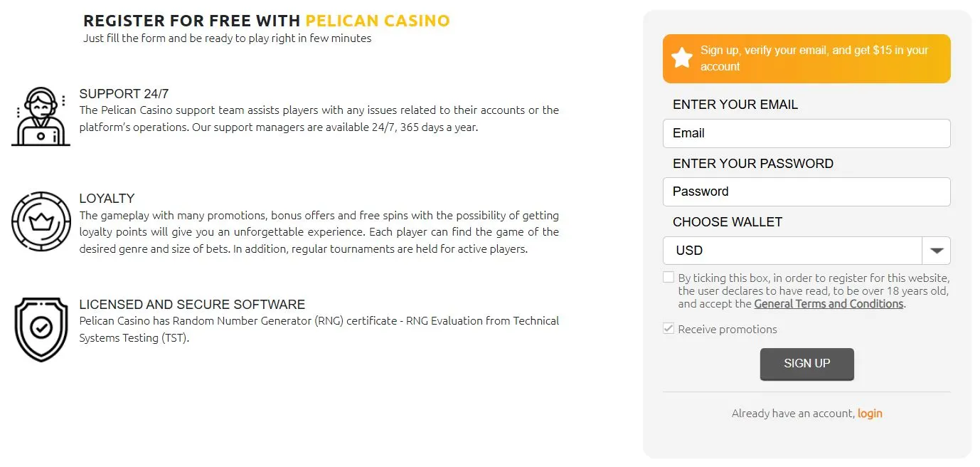Focus the Email input field
980x467 pixels.
[x=806, y=133]
